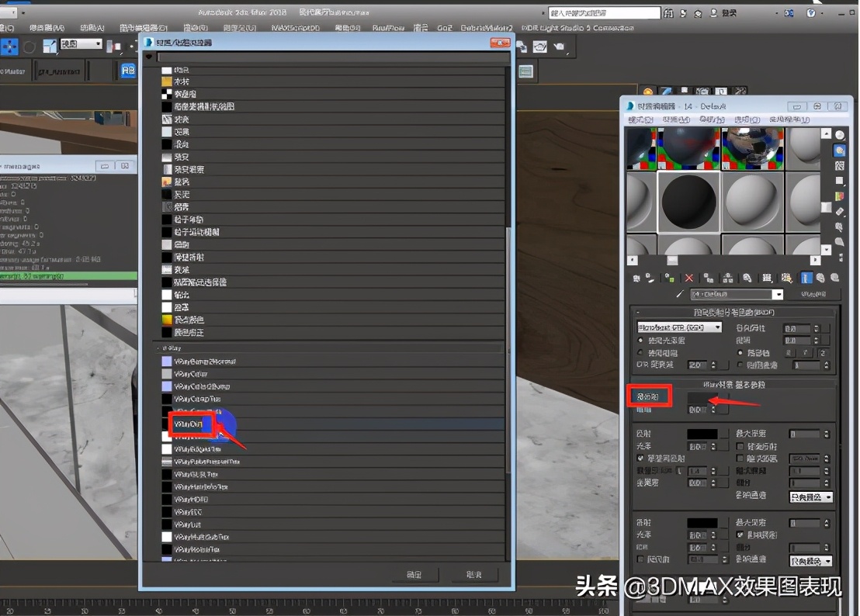Click the Get Material icon in Material Editor
This screenshot has width=860, height=616.
pos(635,278)
